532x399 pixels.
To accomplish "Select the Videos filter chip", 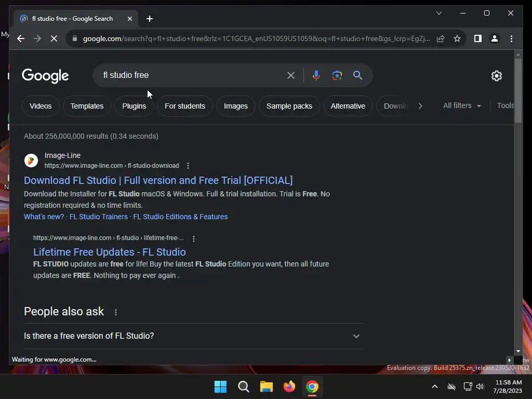I will (41, 106).
